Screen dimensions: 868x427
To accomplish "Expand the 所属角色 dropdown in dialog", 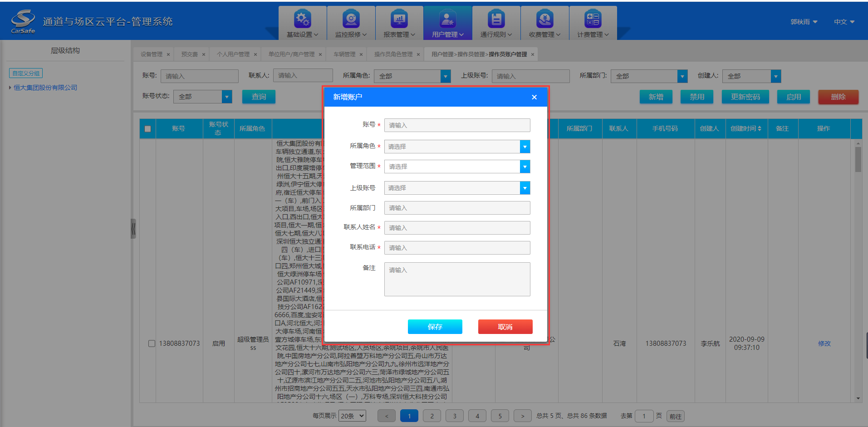I will [x=525, y=147].
